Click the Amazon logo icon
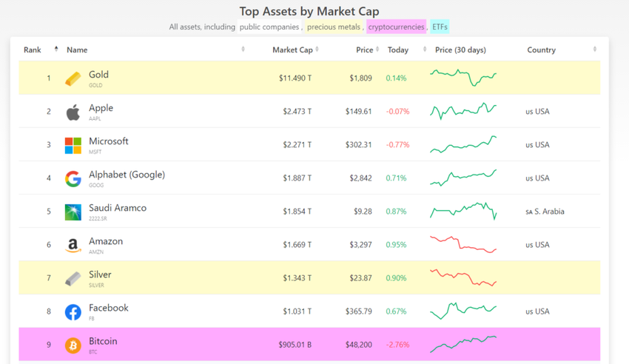The image size is (629, 364). pos(73,245)
